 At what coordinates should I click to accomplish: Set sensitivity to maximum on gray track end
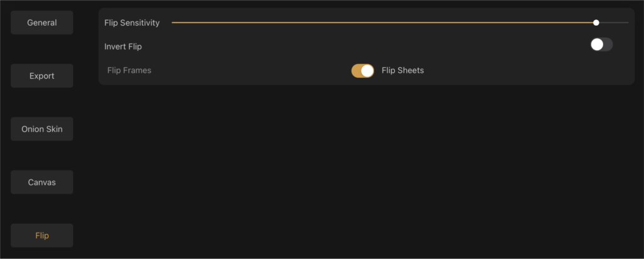(627, 23)
